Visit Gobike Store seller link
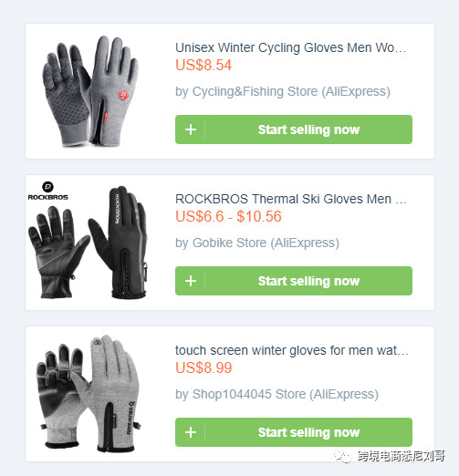 pyautogui.click(x=257, y=243)
